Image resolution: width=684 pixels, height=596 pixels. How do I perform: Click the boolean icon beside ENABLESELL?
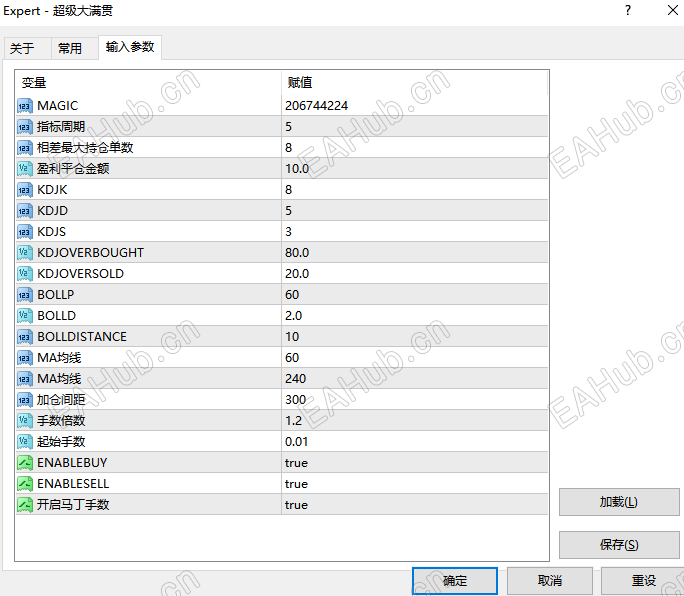point(24,483)
